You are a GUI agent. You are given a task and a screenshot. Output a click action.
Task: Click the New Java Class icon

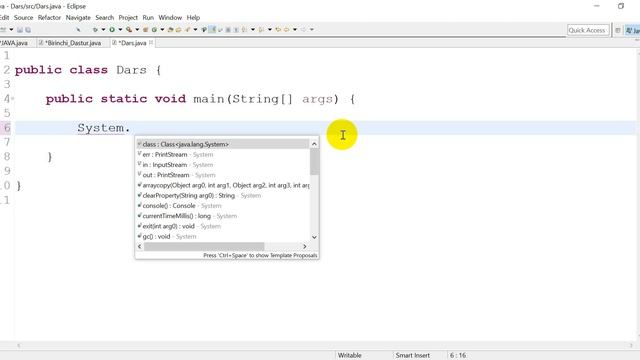(x=154, y=30)
